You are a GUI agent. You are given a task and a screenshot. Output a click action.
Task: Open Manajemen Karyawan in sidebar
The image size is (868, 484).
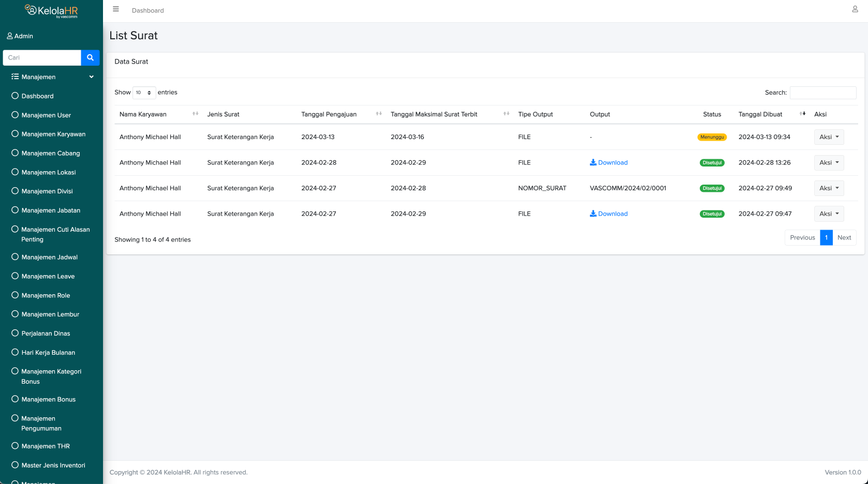click(53, 134)
